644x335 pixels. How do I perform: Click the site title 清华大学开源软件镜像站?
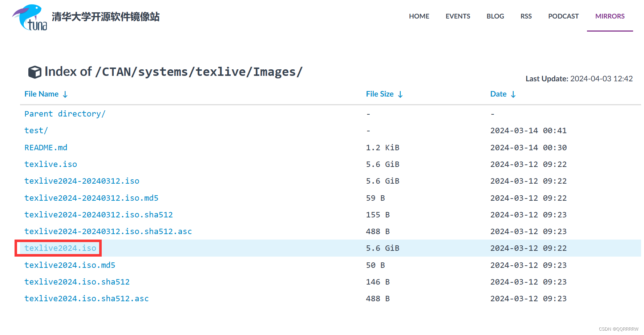(106, 17)
